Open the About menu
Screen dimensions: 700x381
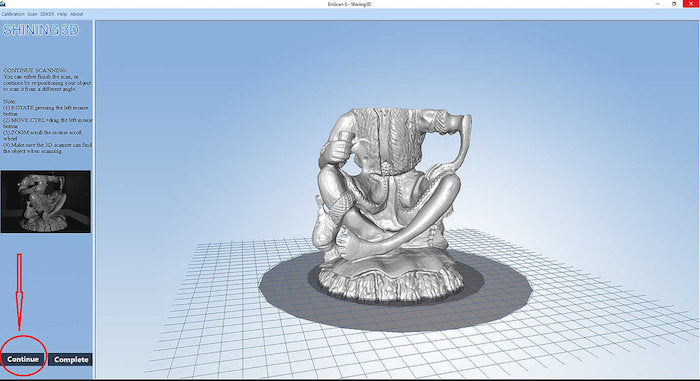coord(76,14)
